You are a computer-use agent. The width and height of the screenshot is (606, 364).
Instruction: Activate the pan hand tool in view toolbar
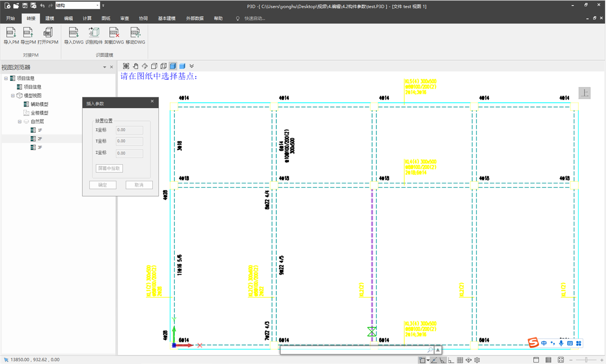(x=135, y=66)
